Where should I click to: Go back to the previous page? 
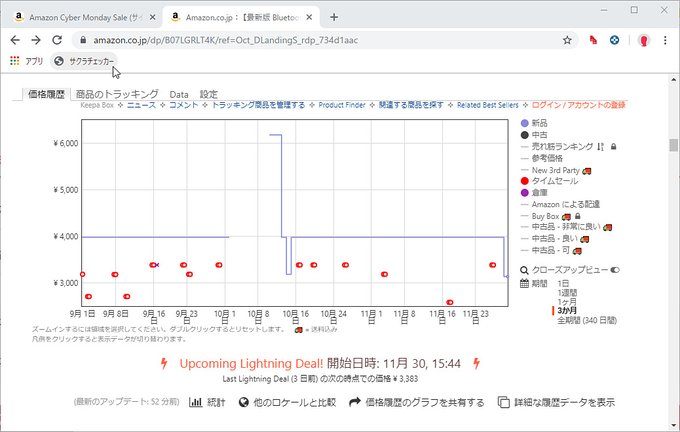[x=15, y=40]
